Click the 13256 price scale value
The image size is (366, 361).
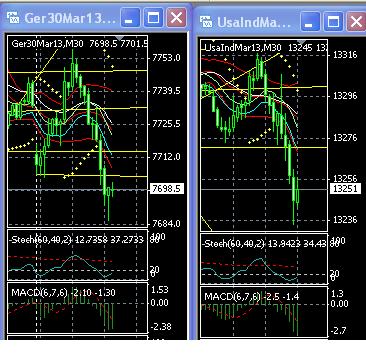[x=345, y=179]
